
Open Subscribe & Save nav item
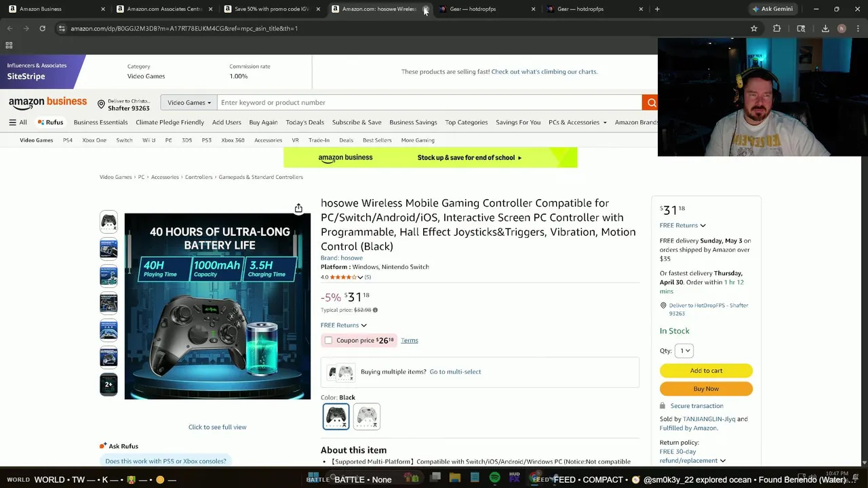coord(357,122)
